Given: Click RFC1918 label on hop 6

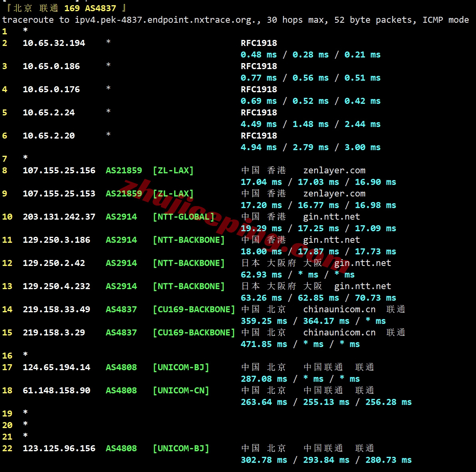Looking at the screenshot, I should pos(259,136).
